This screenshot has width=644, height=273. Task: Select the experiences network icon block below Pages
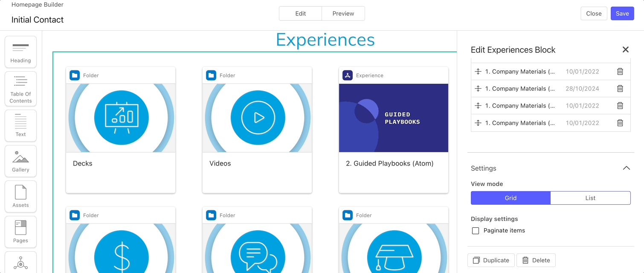coord(20,262)
